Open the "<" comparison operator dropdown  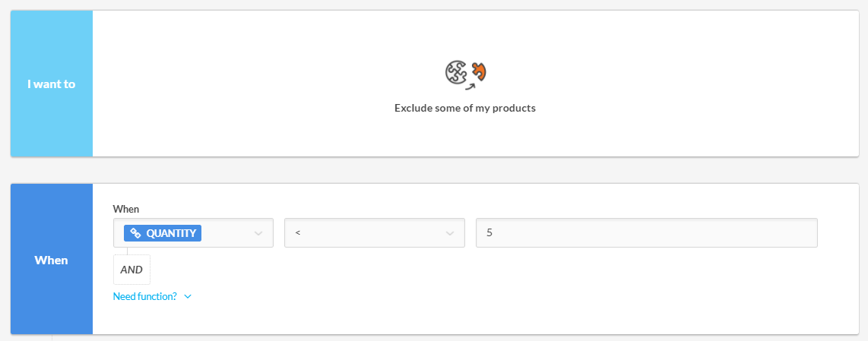pyautogui.click(x=375, y=233)
